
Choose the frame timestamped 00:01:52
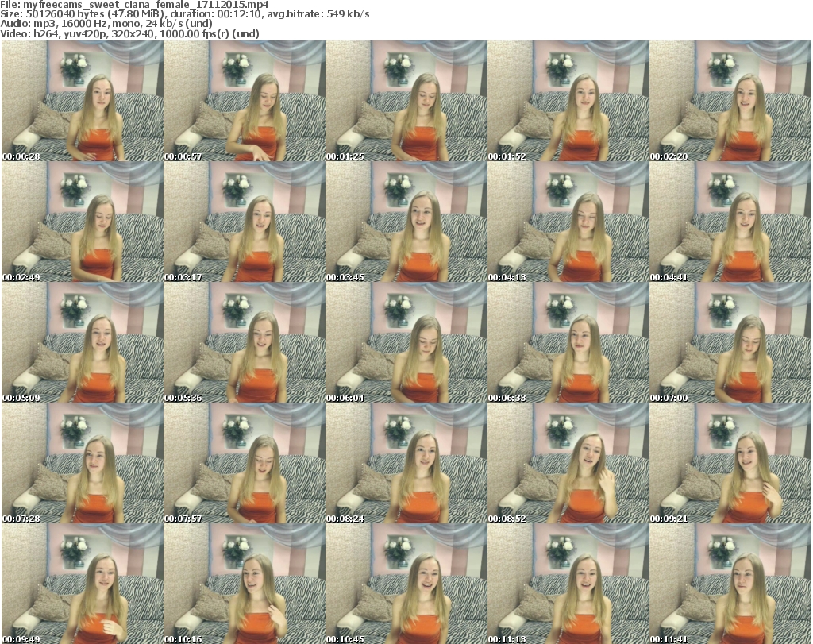(568, 101)
